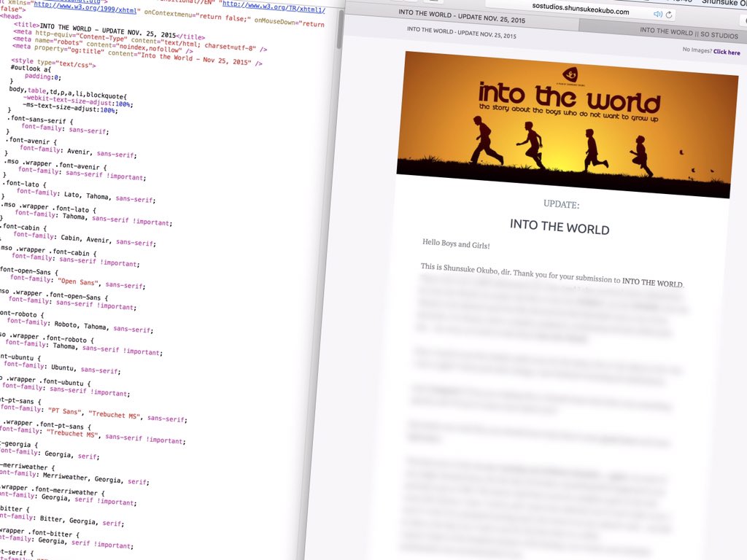Click the '.font-avenir {' CSS selector line
Image resolution: width=747 pixels, height=560 pixels.
32,141
